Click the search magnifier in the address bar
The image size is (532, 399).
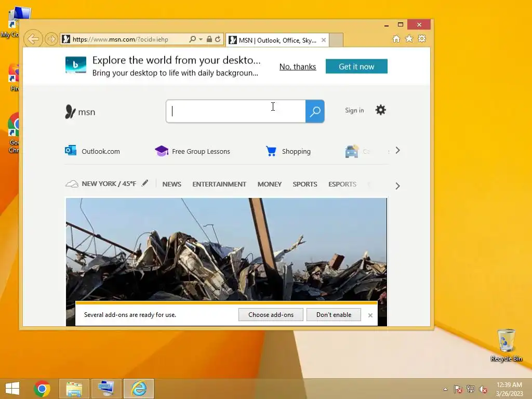pyautogui.click(x=192, y=39)
